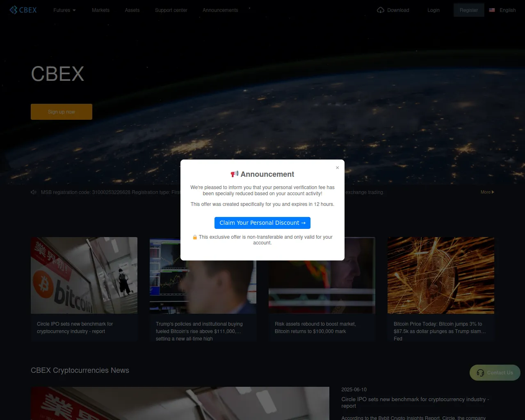Viewport: 525px width, 420px height.
Task: Open the Assets menu item
Action: point(132,10)
